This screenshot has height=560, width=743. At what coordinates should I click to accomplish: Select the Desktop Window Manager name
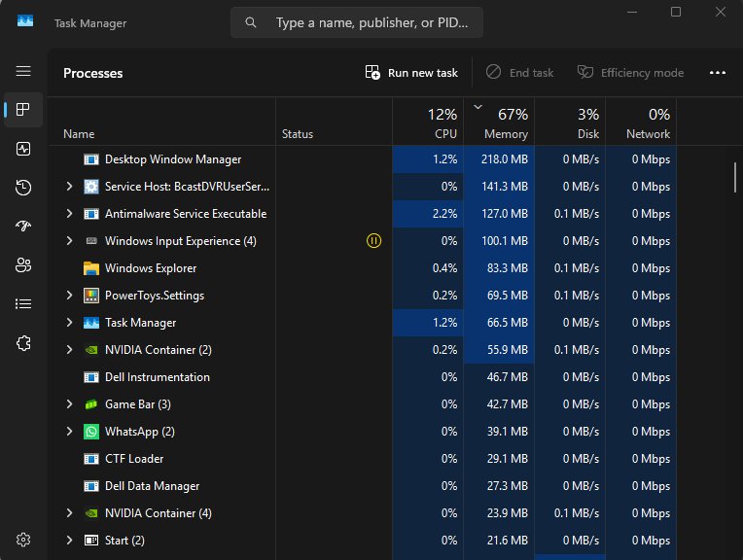[x=173, y=159]
